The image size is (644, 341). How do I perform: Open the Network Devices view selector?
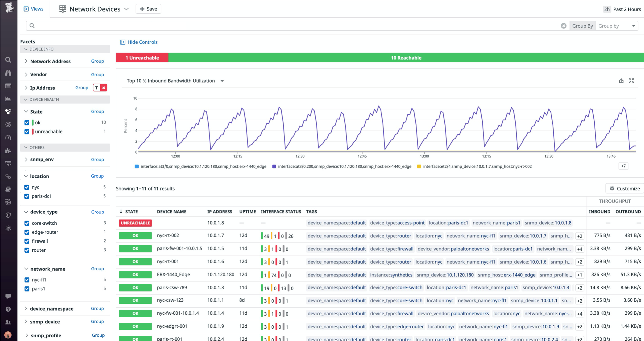[x=94, y=9]
